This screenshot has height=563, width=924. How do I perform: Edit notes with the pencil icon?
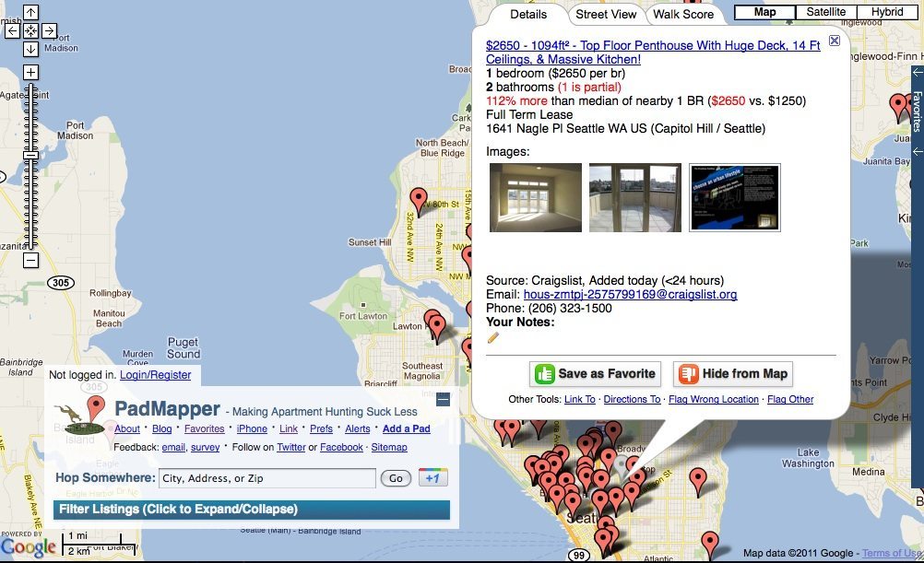point(493,337)
